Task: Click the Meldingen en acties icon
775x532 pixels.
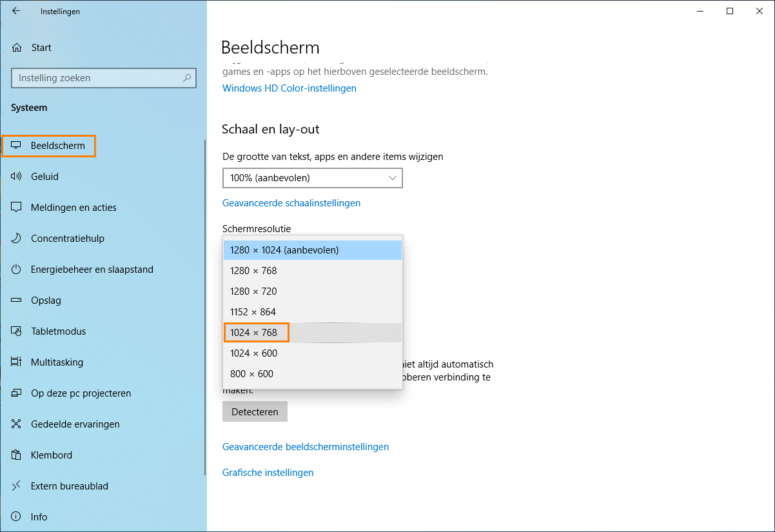Action: [x=17, y=208]
